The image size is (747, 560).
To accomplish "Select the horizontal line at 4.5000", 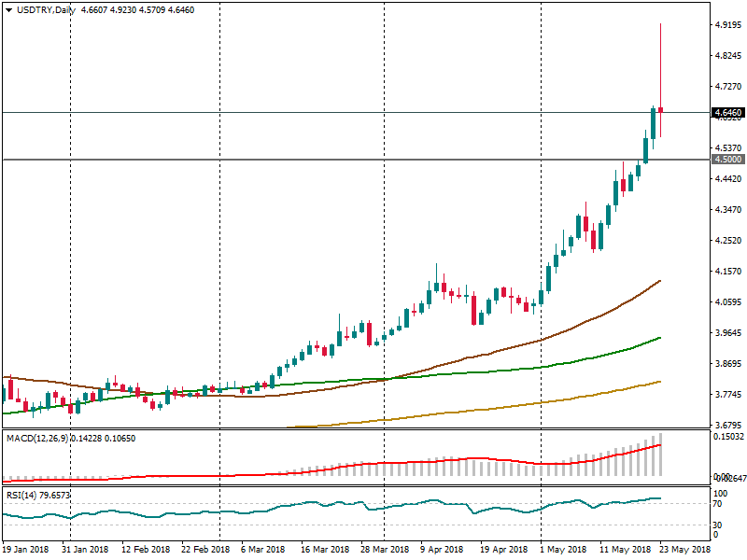I will pos(280,160).
